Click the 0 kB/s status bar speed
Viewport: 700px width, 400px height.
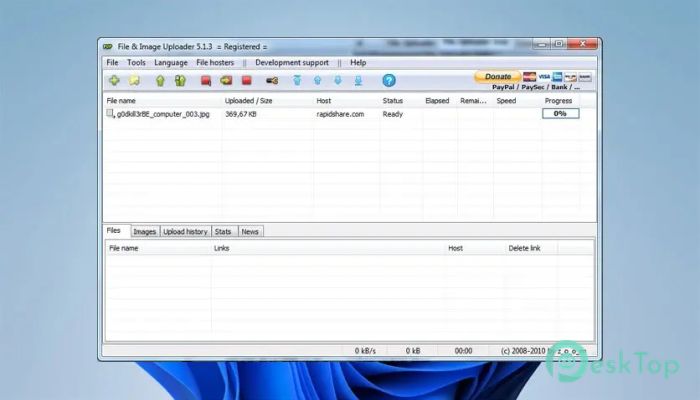coord(365,351)
